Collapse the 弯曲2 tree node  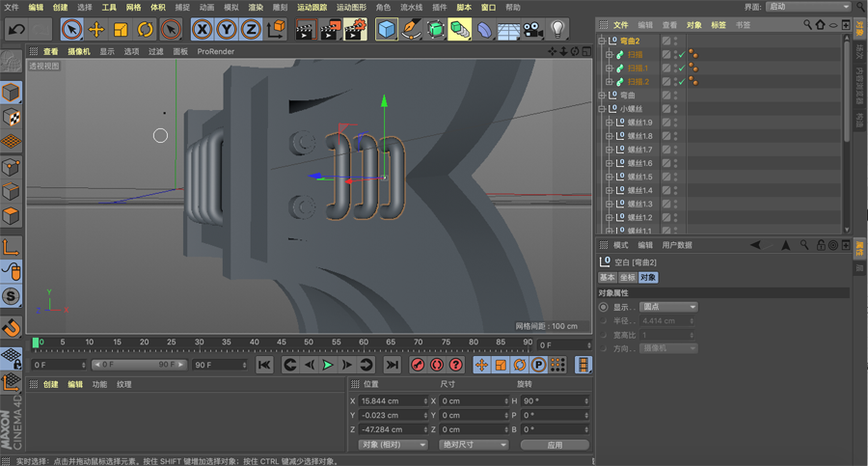click(602, 41)
